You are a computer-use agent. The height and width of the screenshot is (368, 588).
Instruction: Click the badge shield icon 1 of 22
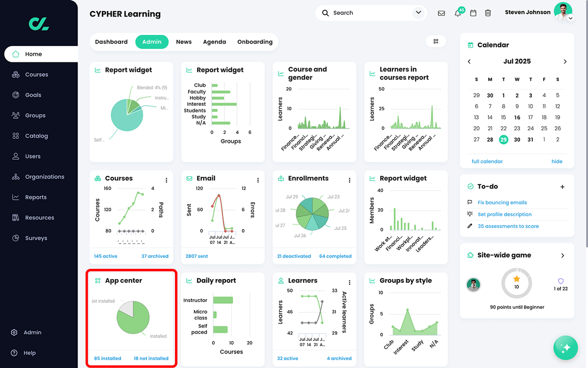pyautogui.click(x=560, y=281)
